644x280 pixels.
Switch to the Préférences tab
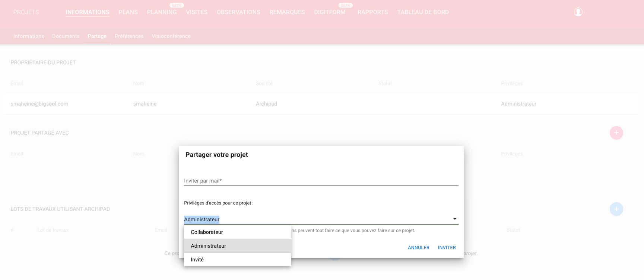[129, 36]
